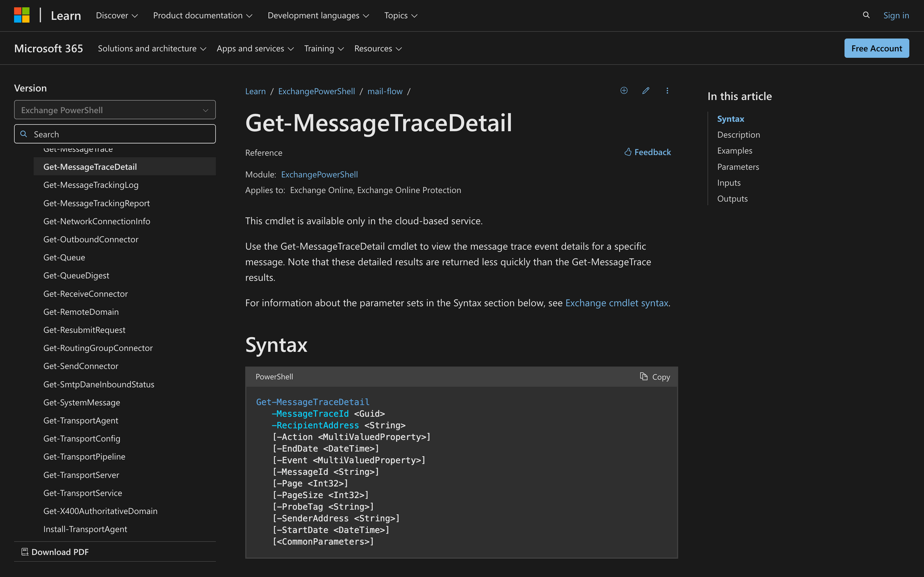Screen dimensions: 924x577
Task: Click the mail-flow breadcrumb link
Action: click(x=385, y=92)
